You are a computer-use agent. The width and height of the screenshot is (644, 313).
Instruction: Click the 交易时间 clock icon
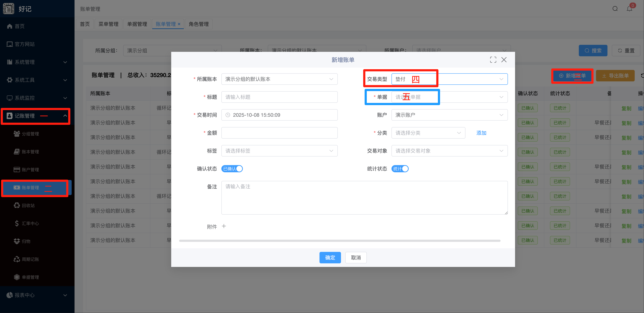coord(228,115)
